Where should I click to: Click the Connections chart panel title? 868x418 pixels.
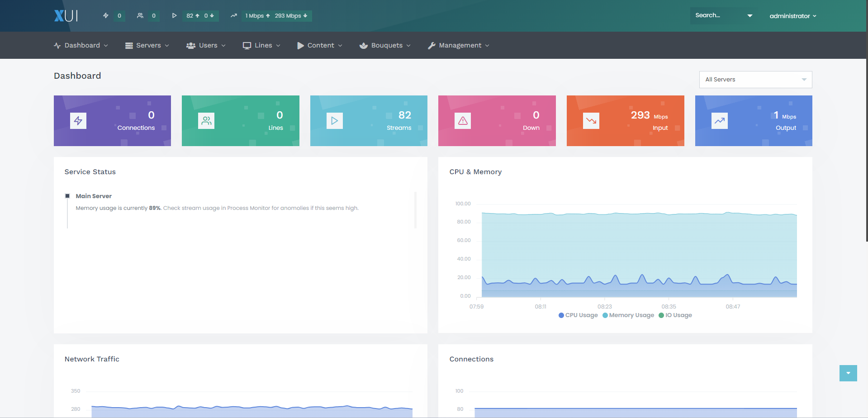[x=471, y=359]
